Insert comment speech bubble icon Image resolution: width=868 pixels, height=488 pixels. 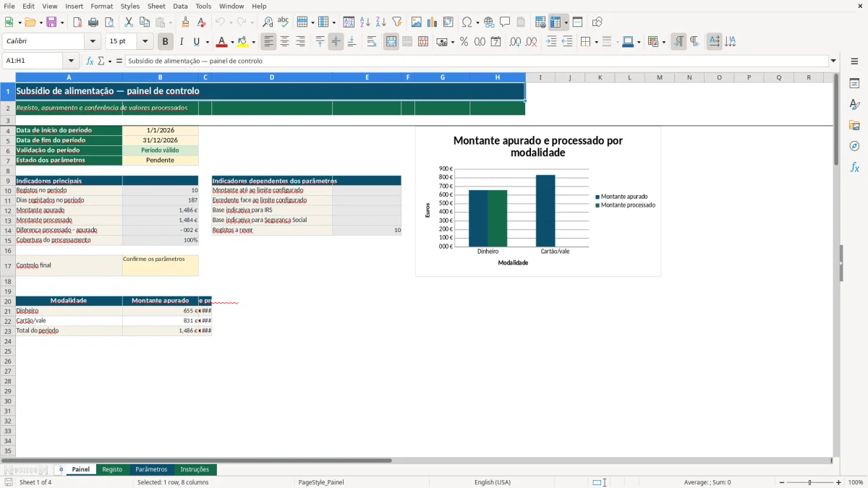(x=505, y=22)
